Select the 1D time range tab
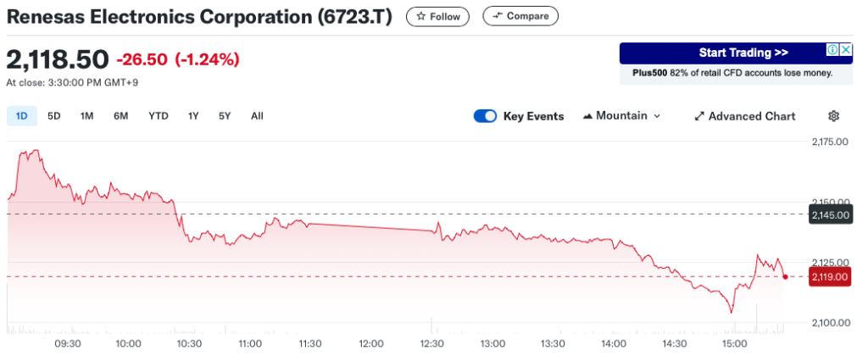 [x=21, y=116]
